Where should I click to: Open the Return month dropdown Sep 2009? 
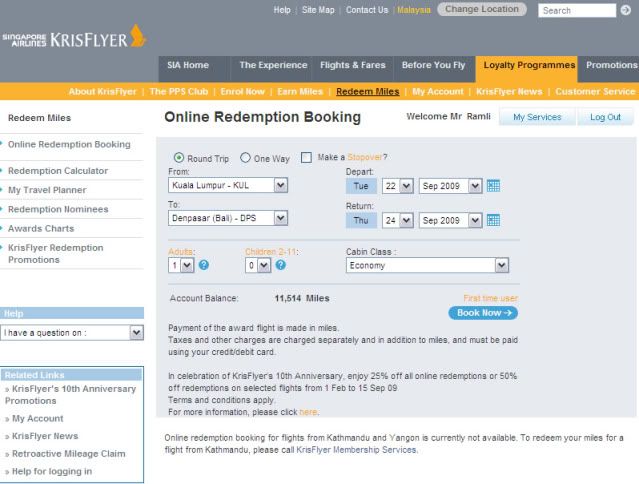pos(450,220)
